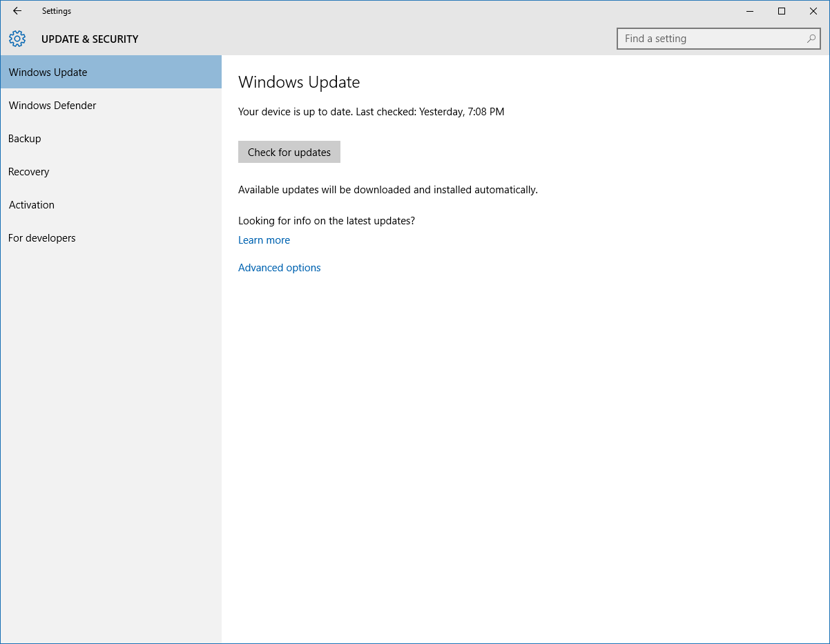Click the Settings title in title bar

57,11
